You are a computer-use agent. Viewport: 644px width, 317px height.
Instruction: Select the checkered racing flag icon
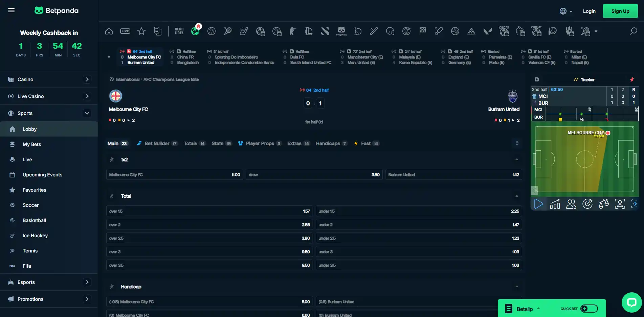(423, 31)
